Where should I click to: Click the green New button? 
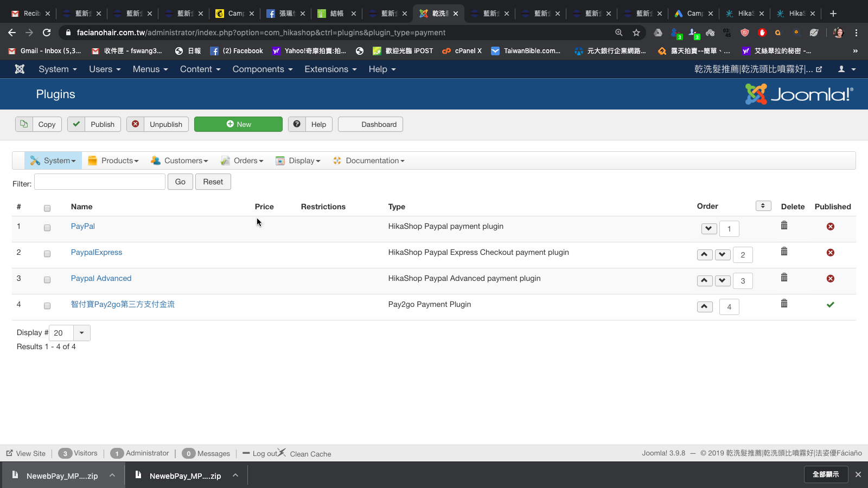click(x=238, y=124)
